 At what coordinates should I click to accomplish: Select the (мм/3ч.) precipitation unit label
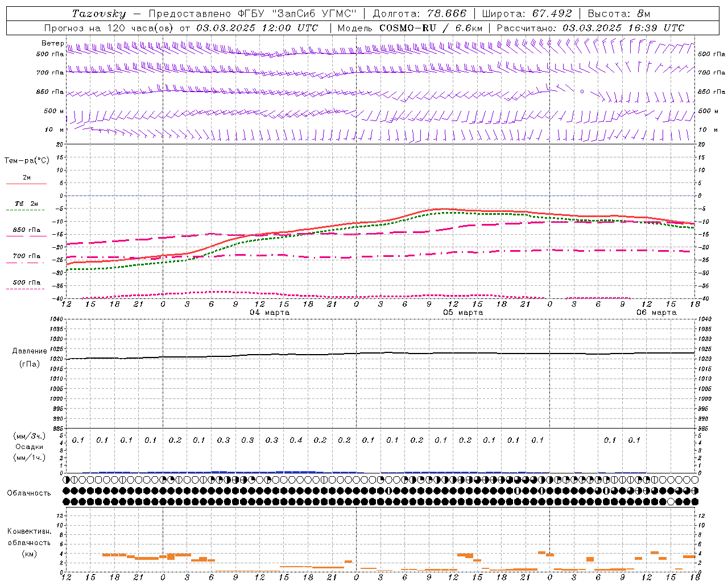[30, 436]
